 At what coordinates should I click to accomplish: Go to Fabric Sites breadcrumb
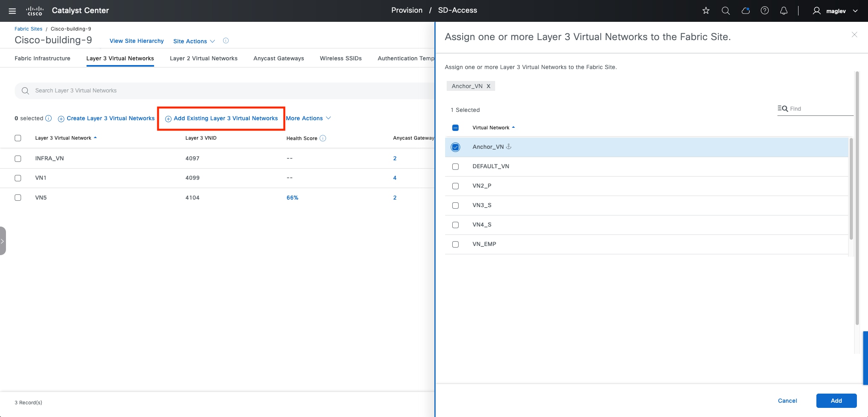29,29
